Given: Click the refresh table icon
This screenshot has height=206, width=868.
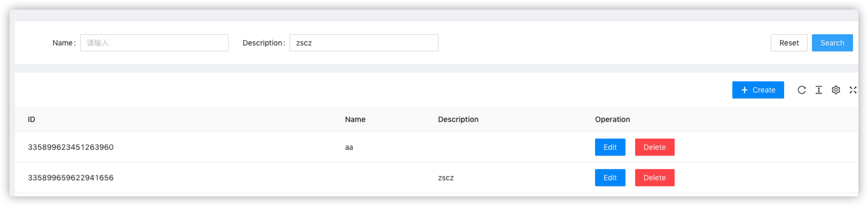Looking at the screenshot, I should pos(802,90).
